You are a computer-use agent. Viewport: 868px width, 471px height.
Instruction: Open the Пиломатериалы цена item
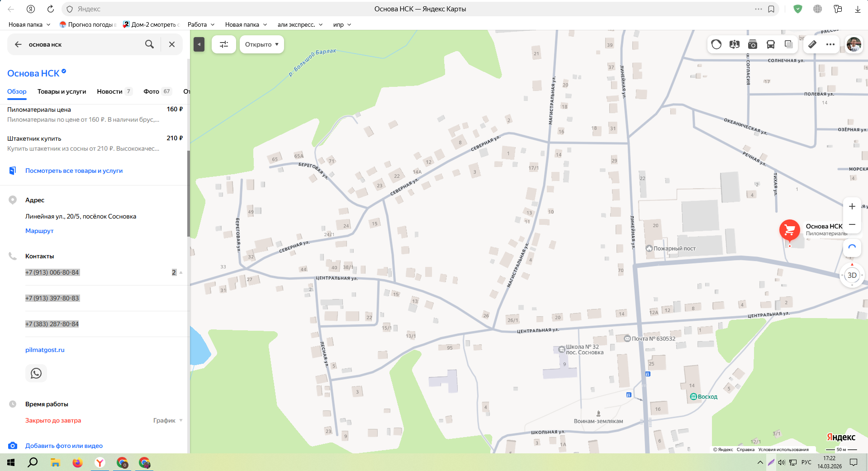pyautogui.click(x=95, y=114)
